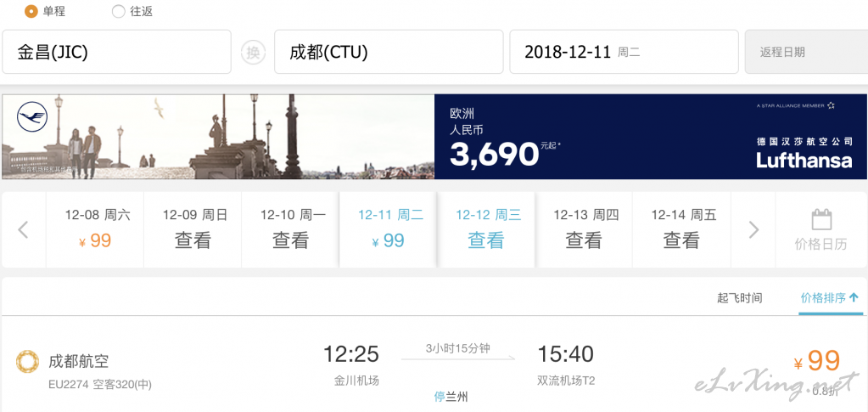Go to earlier dates with left arrow

coord(23,229)
